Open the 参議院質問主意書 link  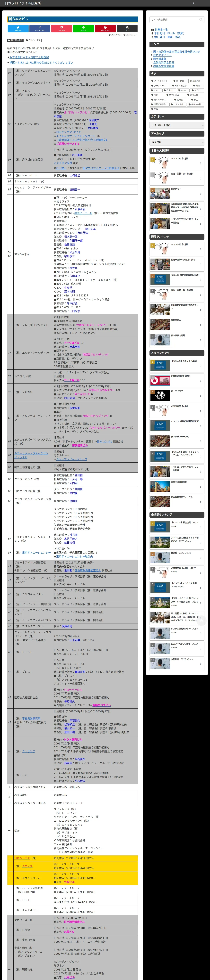[x=164, y=66]
